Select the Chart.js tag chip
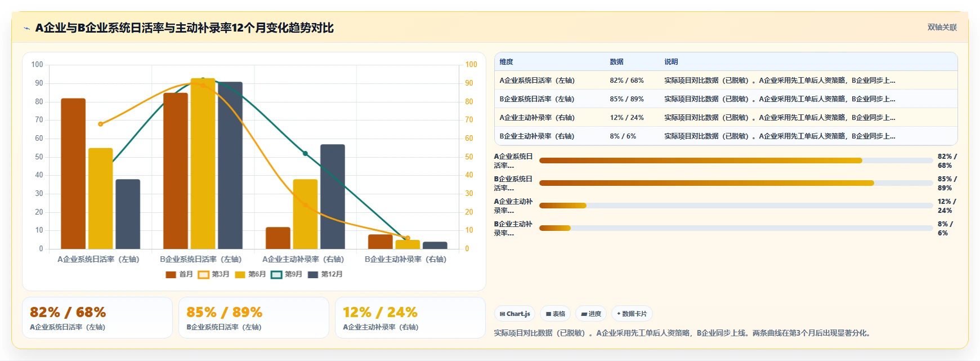980x361 pixels. point(514,314)
